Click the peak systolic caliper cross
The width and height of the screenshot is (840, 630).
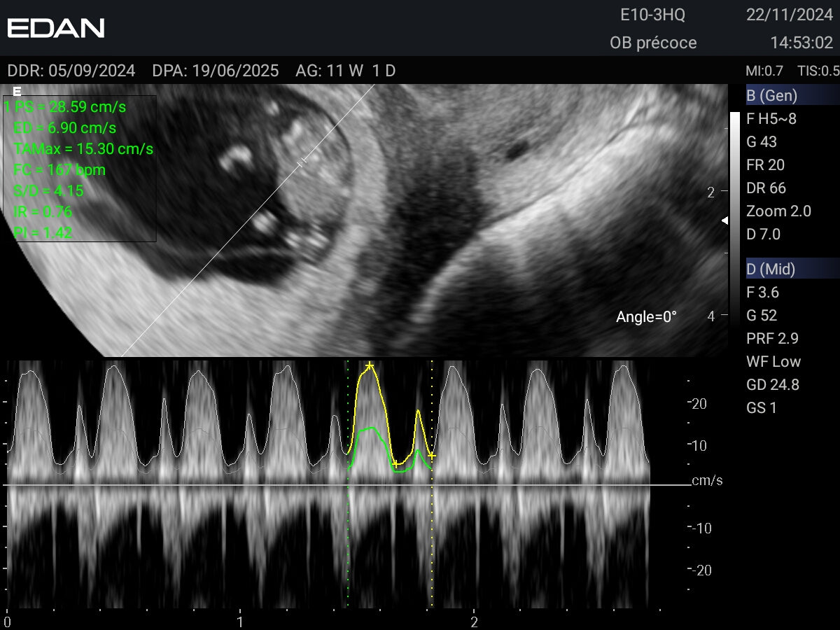[370, 365]
